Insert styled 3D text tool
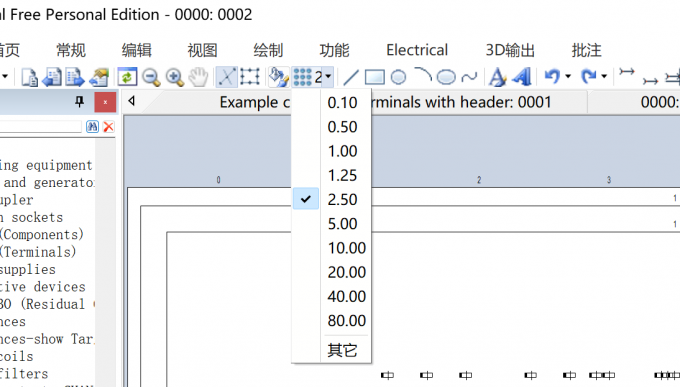 tap(522, 77)
